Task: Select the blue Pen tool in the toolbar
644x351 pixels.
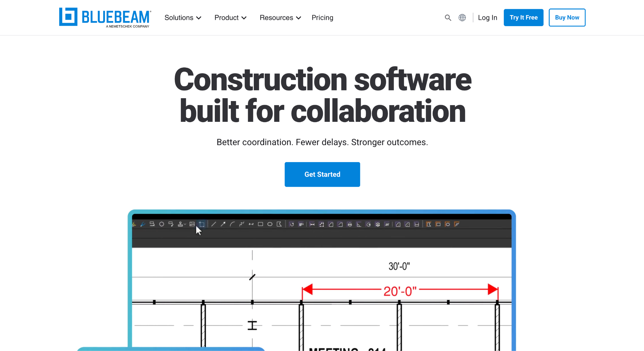Action: (143, 224)
